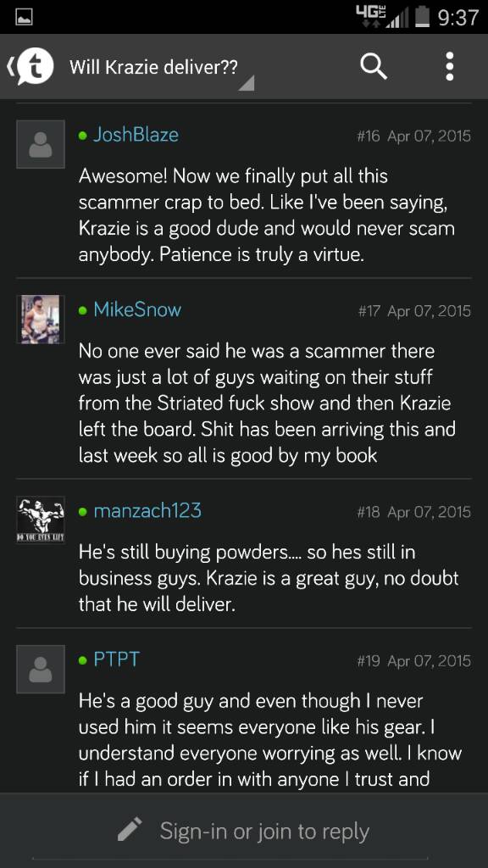
Task: Tap JoshBlaze's default avatar placeholder
Action: 41,144
